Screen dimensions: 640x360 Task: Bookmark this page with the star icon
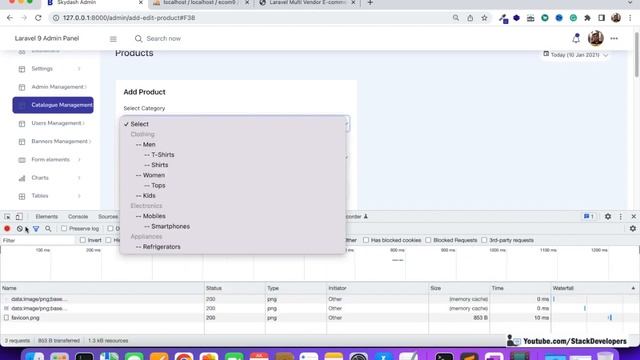click(x=484, y=18)
